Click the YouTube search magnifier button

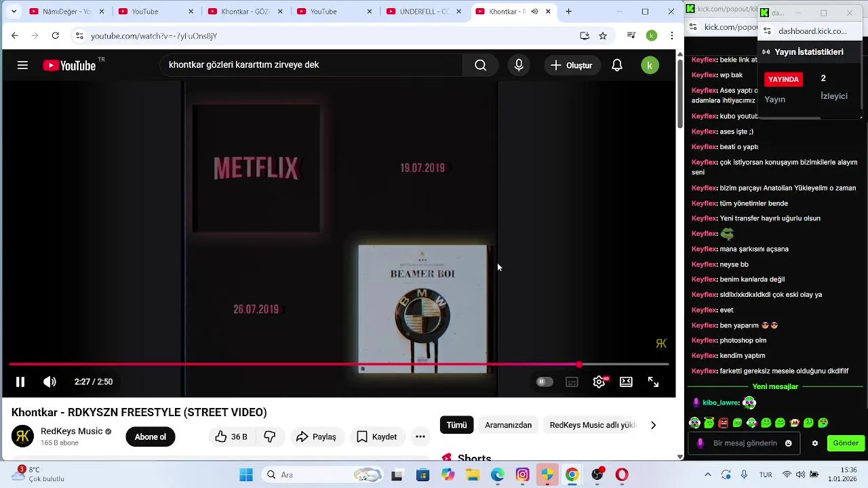click(480, 65)
